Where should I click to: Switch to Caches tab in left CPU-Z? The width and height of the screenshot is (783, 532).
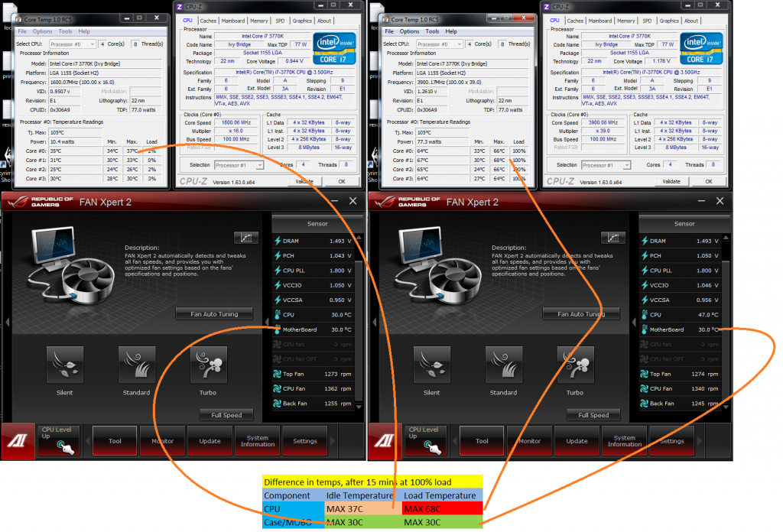point(208,21)
